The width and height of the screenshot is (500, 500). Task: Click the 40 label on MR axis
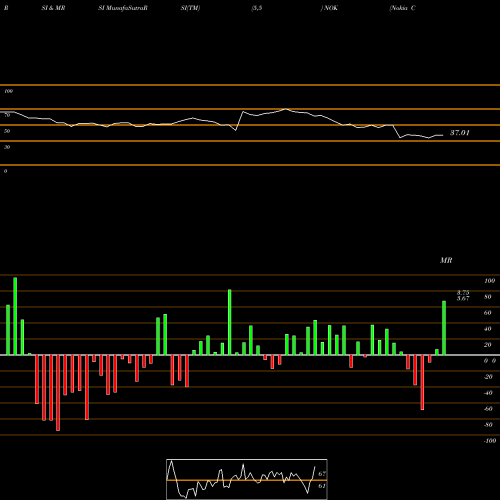click(488, 329)
